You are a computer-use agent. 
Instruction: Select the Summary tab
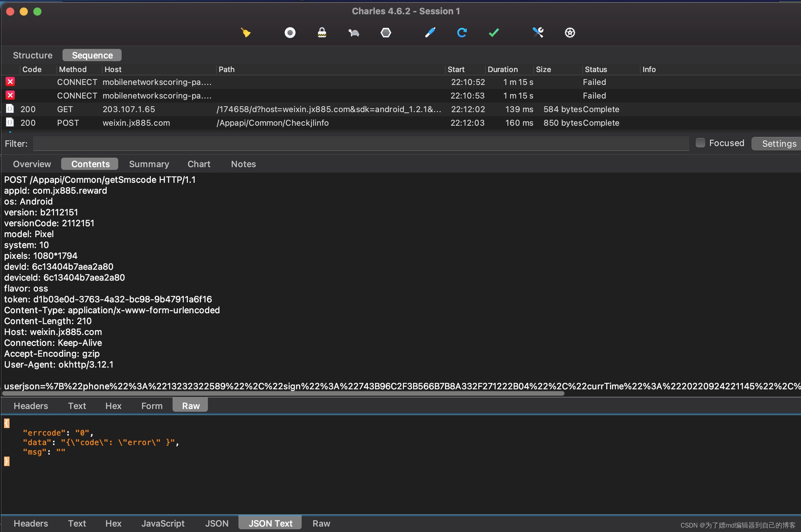(149, 164)
